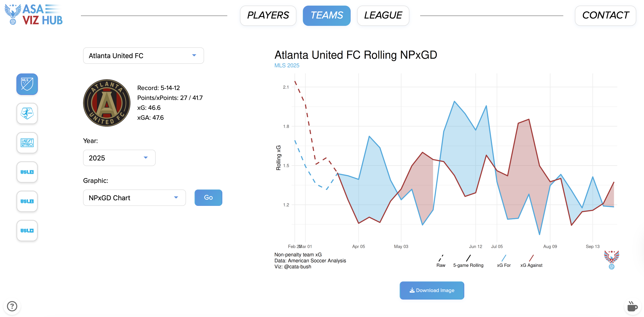Open the Atlanta United FC team dropdown
Screen dimensions: 644x317
(x=143, y=56)
